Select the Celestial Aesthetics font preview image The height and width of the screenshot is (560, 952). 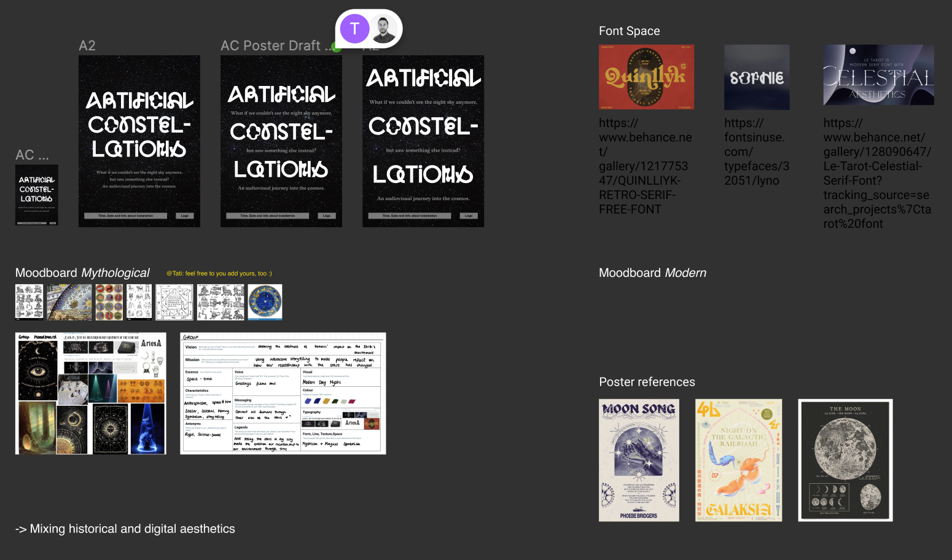[x=879, y=74]
